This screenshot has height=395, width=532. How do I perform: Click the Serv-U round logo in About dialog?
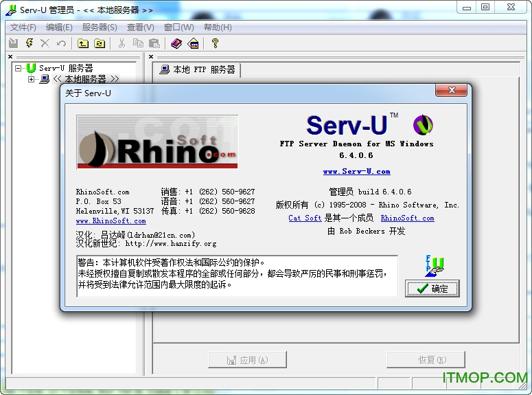tap(423, 124)
